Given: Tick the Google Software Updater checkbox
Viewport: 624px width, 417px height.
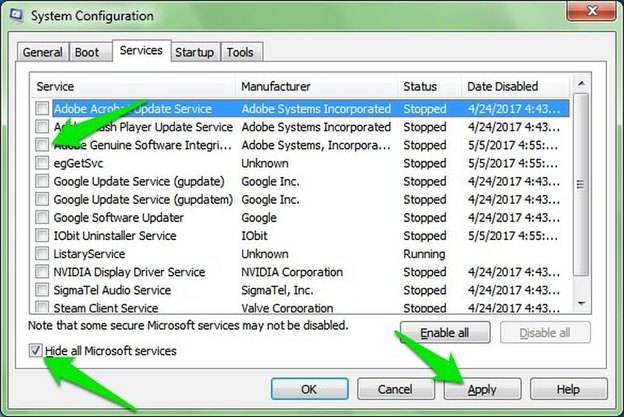Looking at the screenshot, I should click(x=42, y=218).
